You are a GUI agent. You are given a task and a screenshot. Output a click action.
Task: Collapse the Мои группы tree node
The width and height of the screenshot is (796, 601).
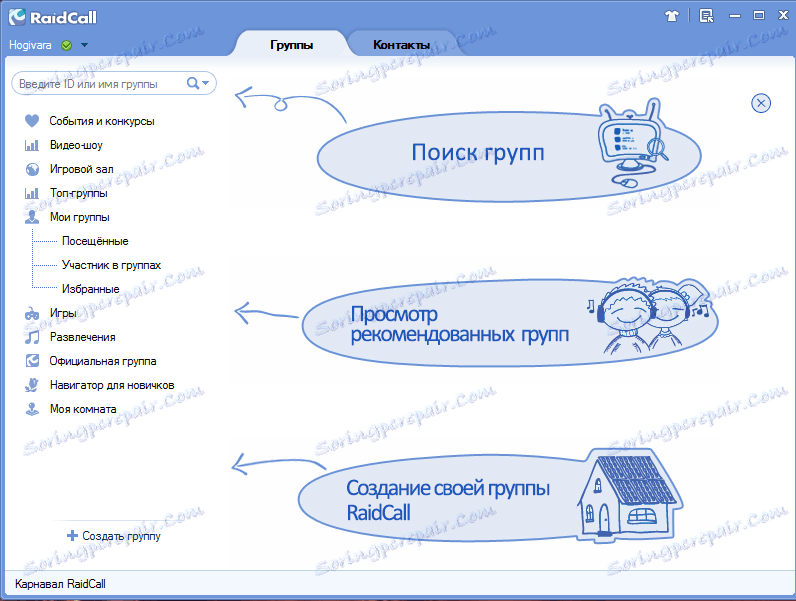[80, 217]
